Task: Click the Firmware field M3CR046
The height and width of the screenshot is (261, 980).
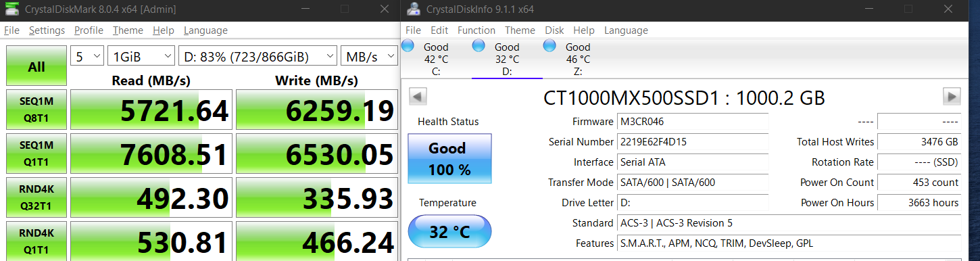Action: (693, 122)
